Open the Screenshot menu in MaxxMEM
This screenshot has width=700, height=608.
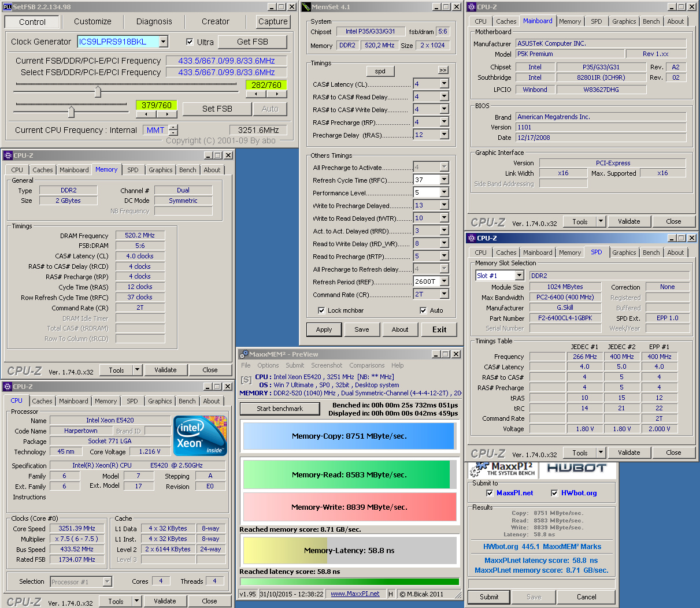click(x=327, y=365)
